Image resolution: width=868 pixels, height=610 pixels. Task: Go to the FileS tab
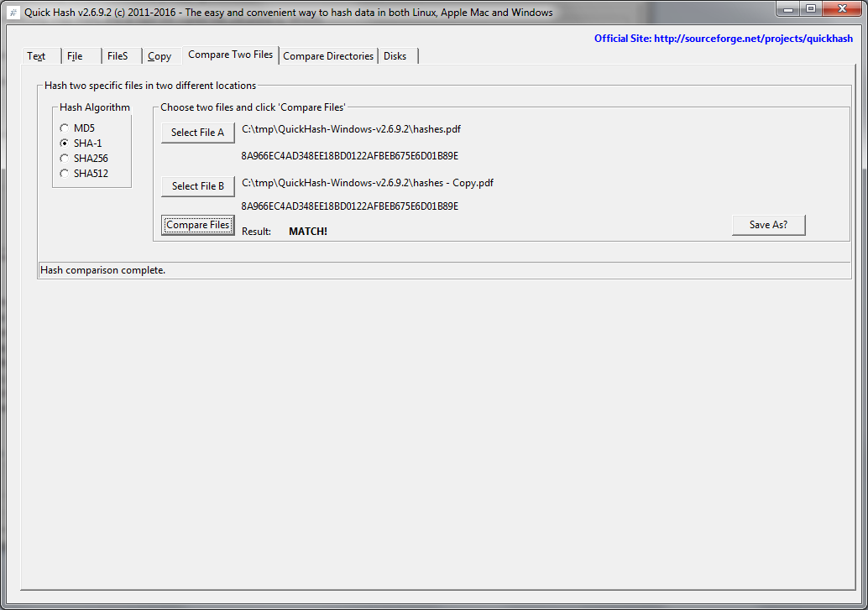coord(118,56)
